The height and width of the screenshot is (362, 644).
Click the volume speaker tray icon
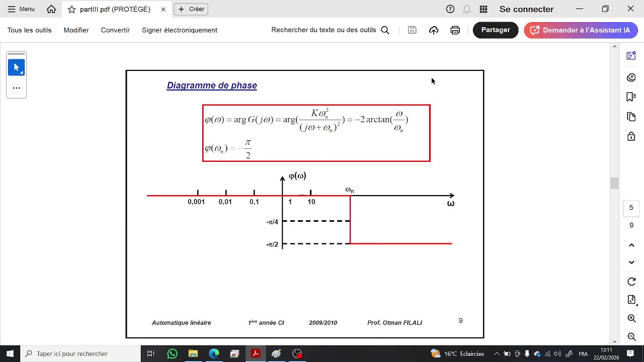click(x=557, y=354)
